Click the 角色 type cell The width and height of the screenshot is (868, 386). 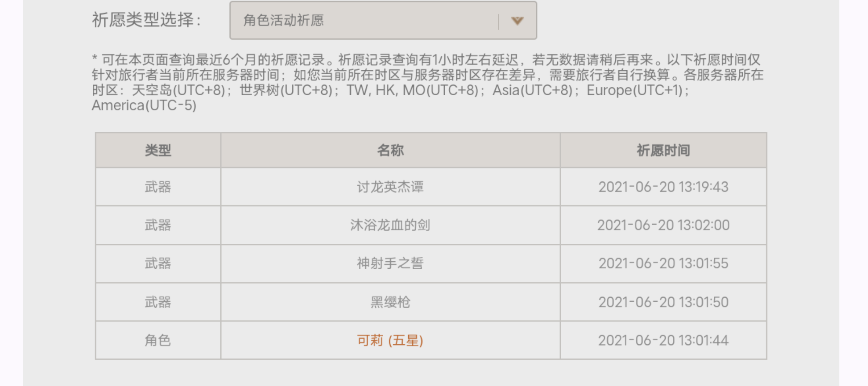[158, 340]
